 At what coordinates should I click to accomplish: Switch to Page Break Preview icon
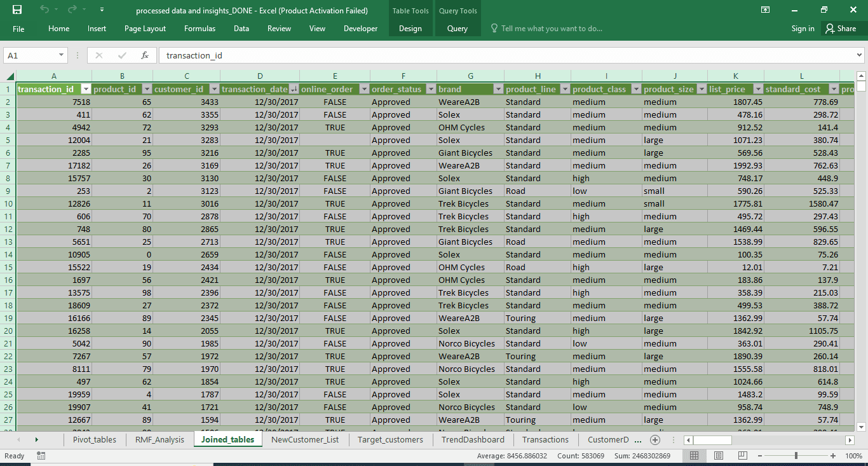click(x=743, y=456)
